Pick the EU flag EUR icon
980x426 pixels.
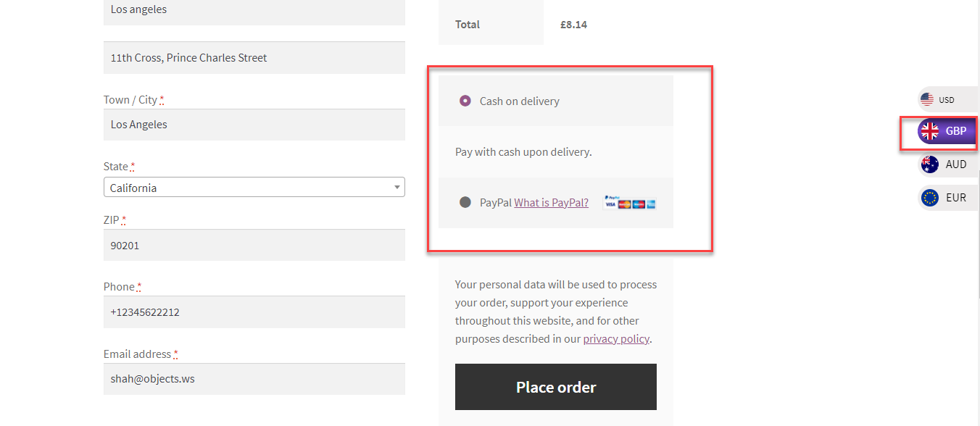(x=930, y=197)
